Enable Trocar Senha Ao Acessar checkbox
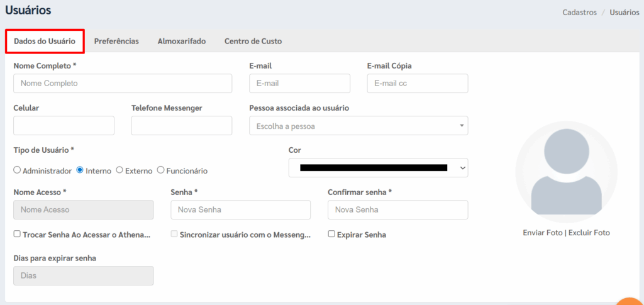644x305 pixels. pyautogui.click(x=17, y=234)
